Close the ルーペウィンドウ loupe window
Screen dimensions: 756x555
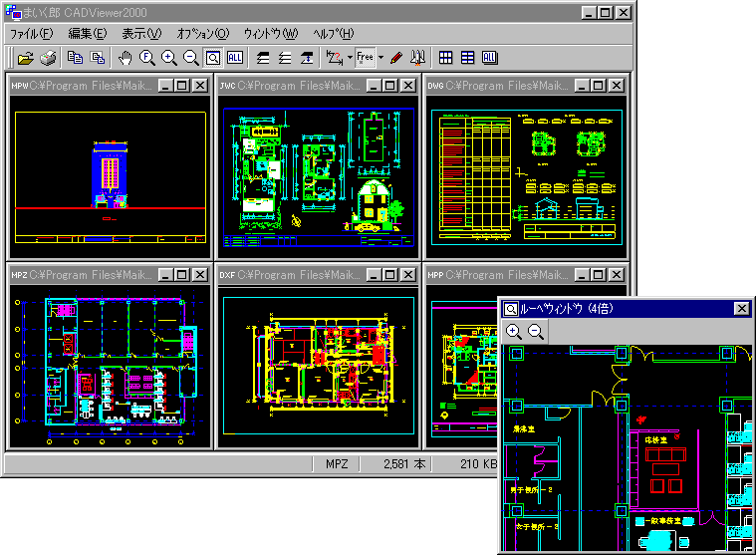pyautogui.click(x=741, y=309)
